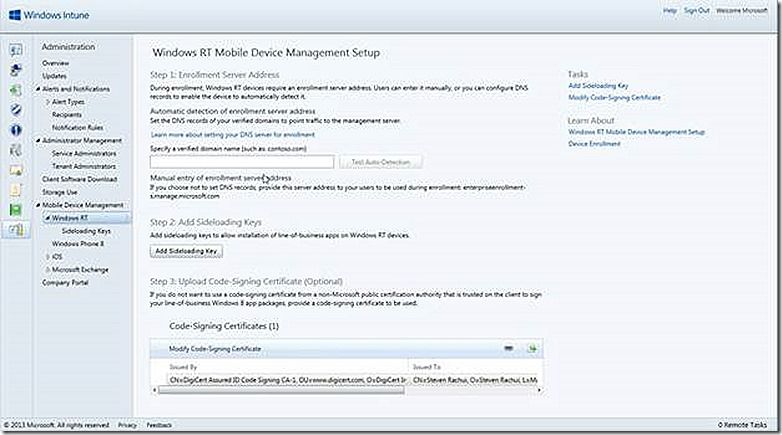Open Updates in Administration tree
Image resolution: width=782 pixels, height=435 pixels.
coord(54,76)
